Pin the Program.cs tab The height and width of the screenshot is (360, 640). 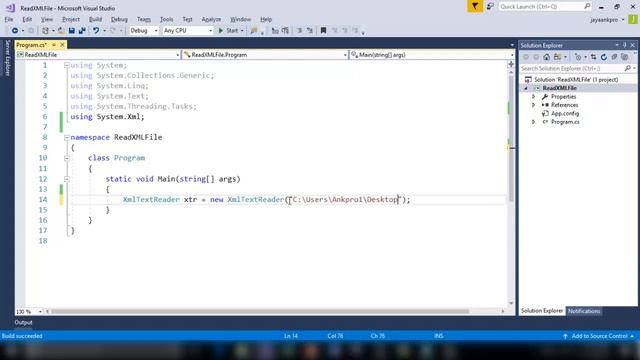54,44
